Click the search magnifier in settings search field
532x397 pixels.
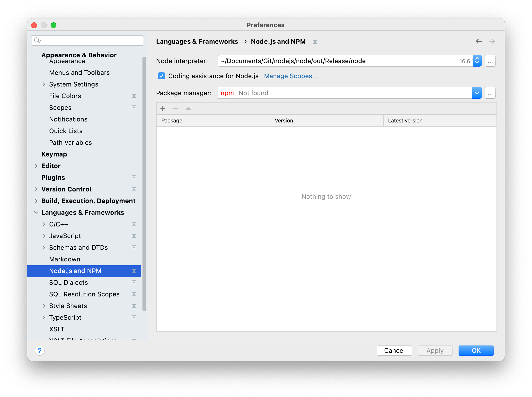point(37,40)
